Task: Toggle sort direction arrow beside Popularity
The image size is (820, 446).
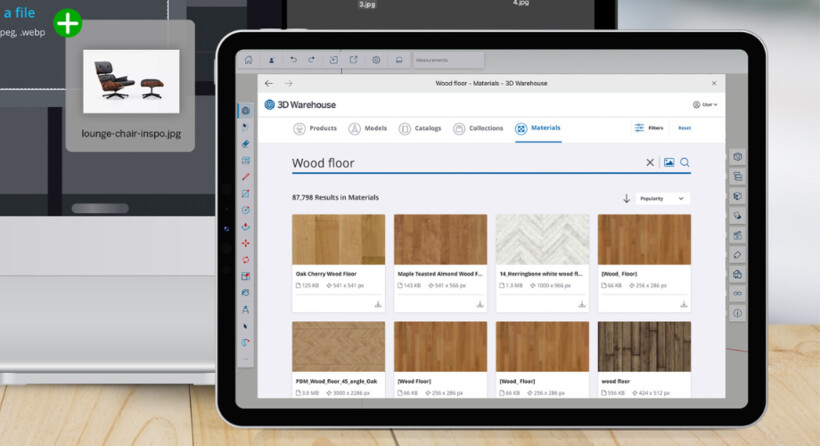Action: click(627, 198)
